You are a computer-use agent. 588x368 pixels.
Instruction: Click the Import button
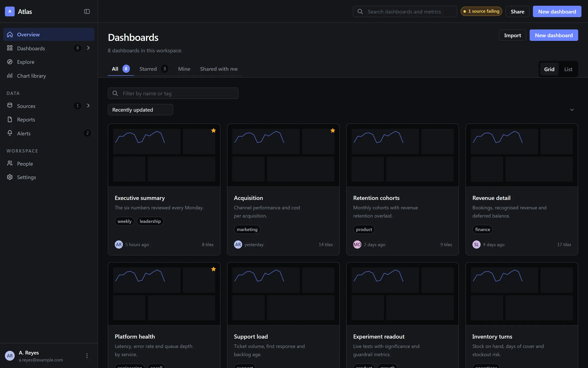pos(513,35)
